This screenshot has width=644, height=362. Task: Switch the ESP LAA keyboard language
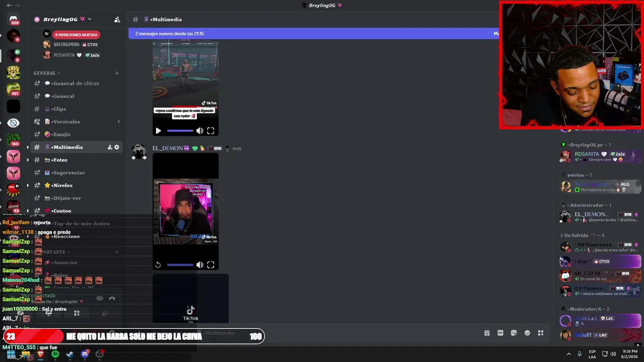[593, 354]
